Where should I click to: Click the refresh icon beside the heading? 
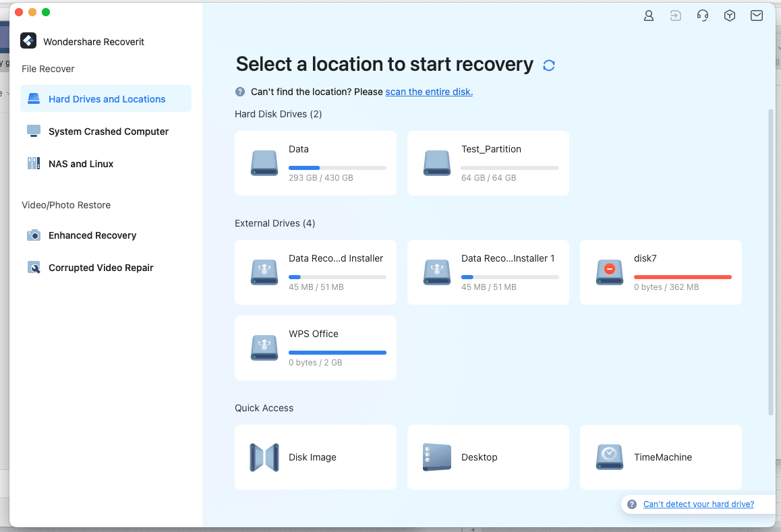click(549, 65)
